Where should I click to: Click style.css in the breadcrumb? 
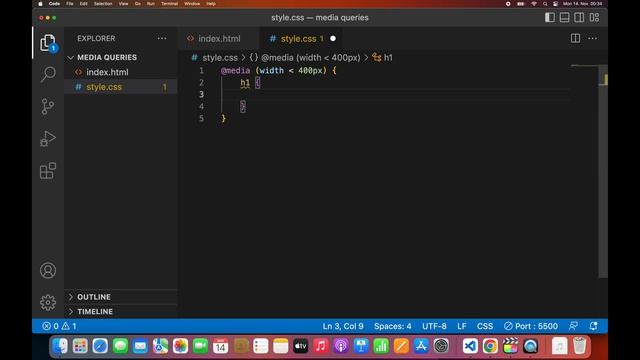220,58
